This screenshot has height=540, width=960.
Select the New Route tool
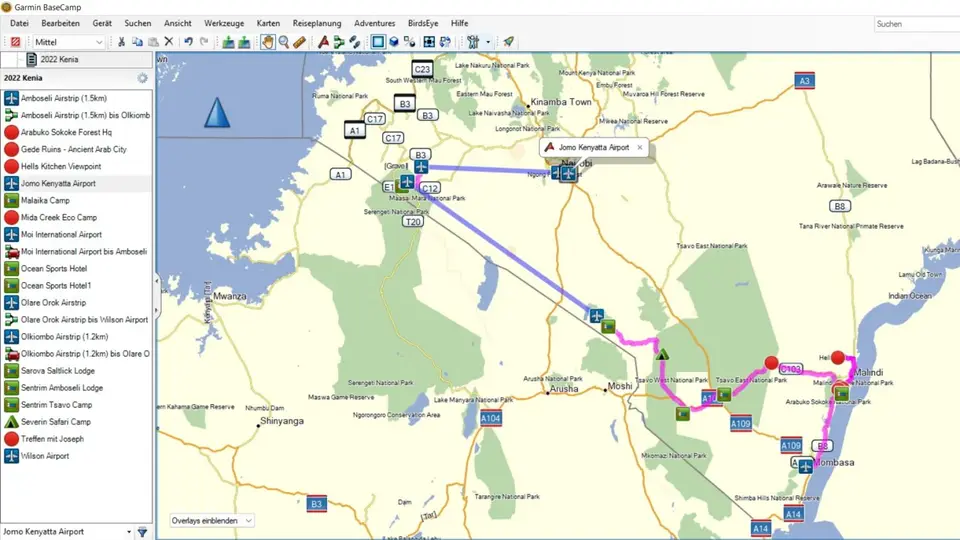click(339, 42)
